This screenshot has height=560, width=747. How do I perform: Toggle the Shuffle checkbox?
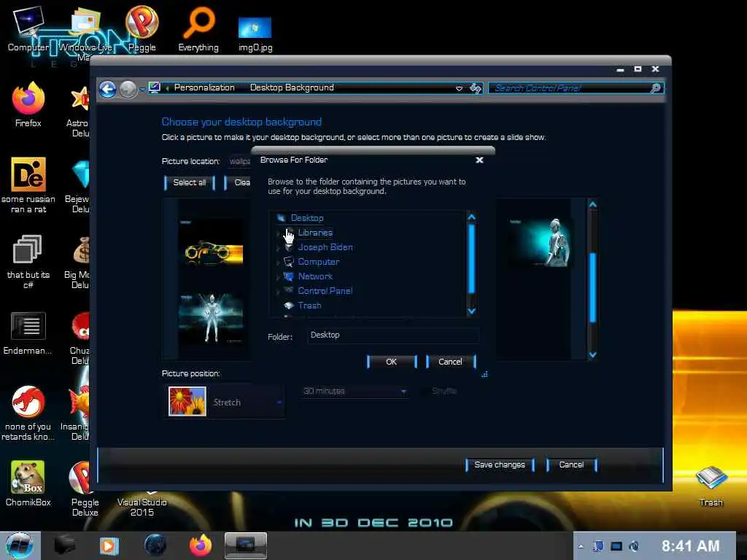point(424,392)
